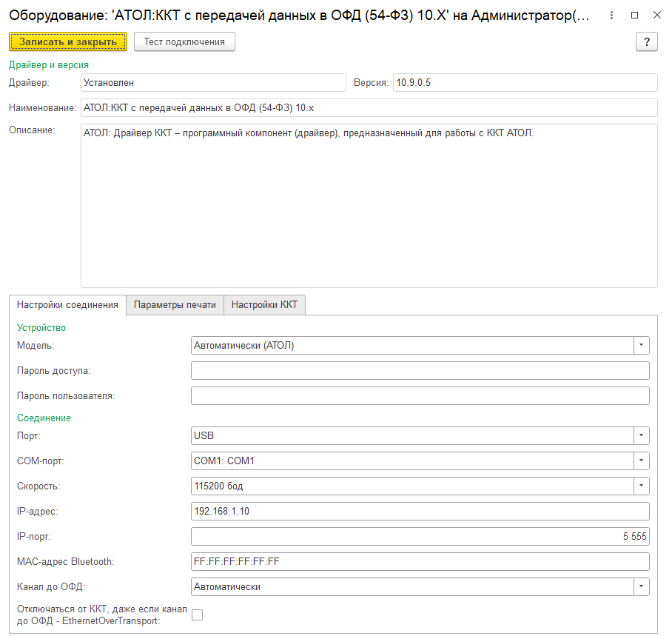
Task: Click the Отключаться от ККТ label text
Action: click(x=102, y=615)
